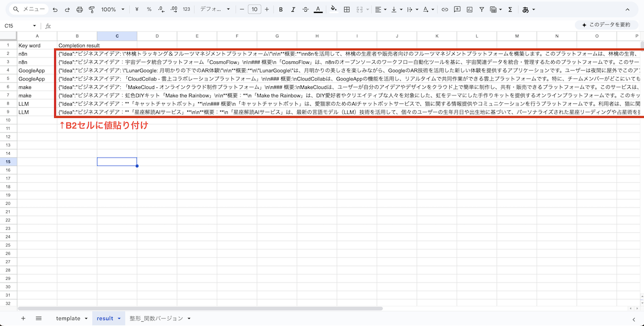Print the spreadsheet via printer icon
Image resolution: width=644 pixels, height=326 pixels.
79,10
